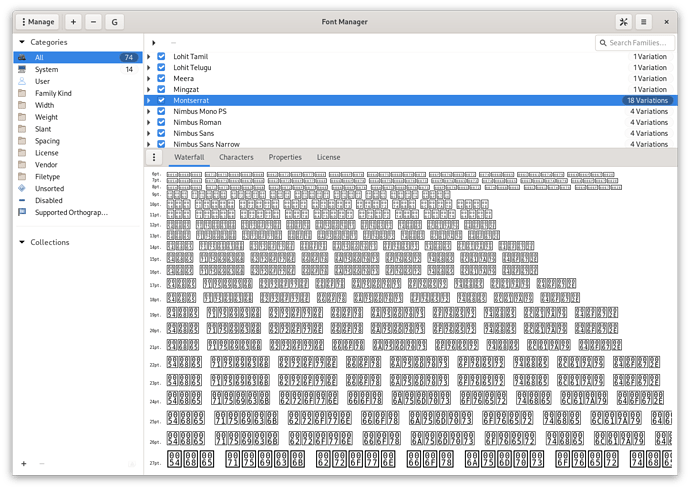
Task: Select the Disabled category icon
Action: coord(22,200)
